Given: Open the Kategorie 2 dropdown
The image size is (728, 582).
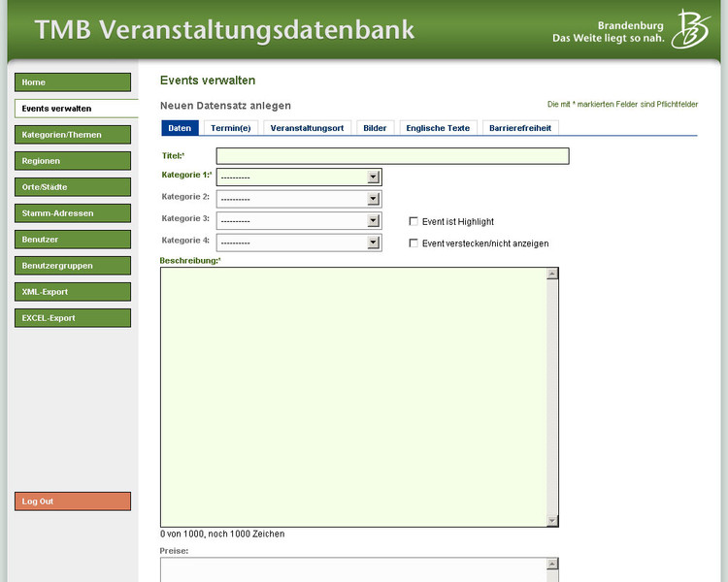Looking at the screenshot, I should (299, 199).
